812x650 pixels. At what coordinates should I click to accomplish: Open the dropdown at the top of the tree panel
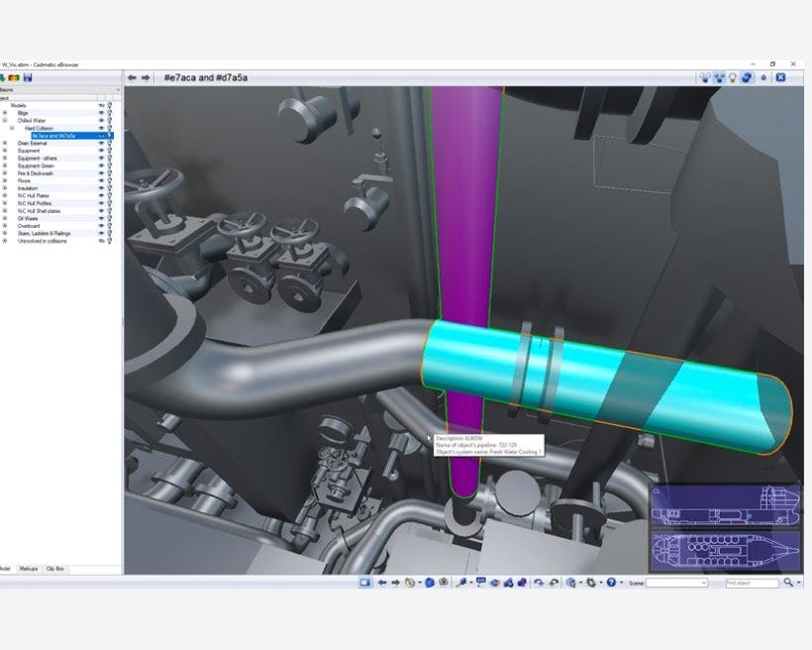click(118, 90)
